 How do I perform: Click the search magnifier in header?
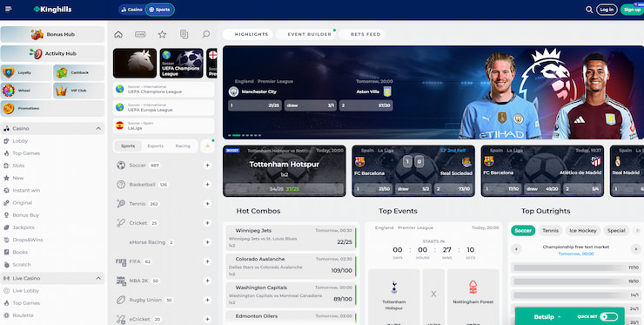pos(589,10)
